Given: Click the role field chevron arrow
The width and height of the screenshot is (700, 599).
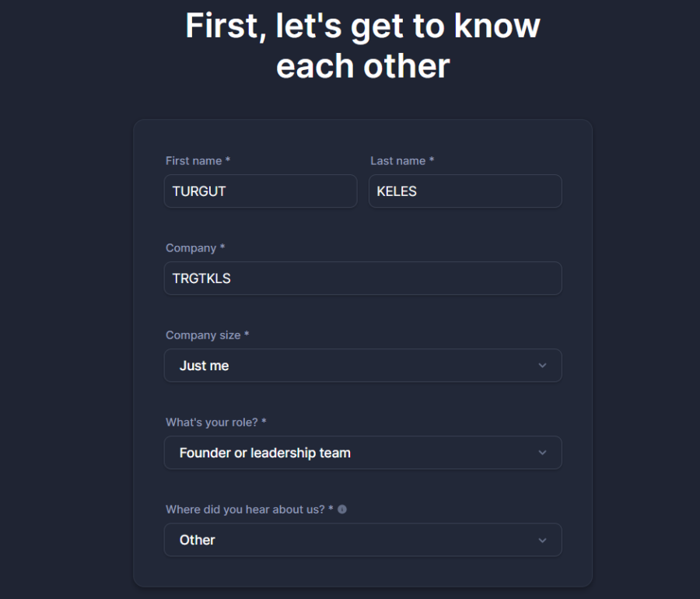Looking at the screenshot, I should point(542,453).
